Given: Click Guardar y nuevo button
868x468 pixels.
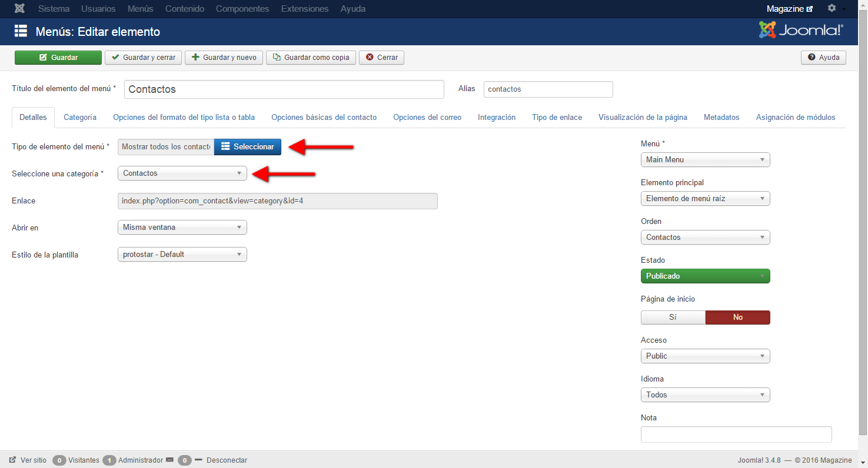Looking at the screenshot, I should [224, 58].
